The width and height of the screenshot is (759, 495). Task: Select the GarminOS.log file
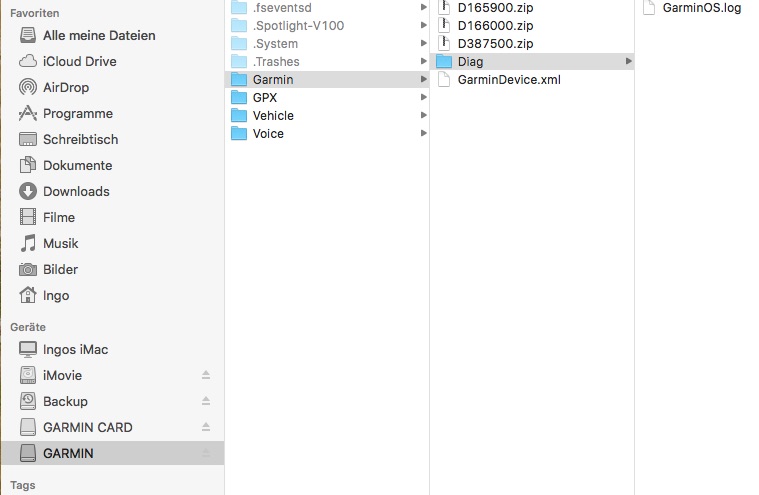[x=701, y=7]
